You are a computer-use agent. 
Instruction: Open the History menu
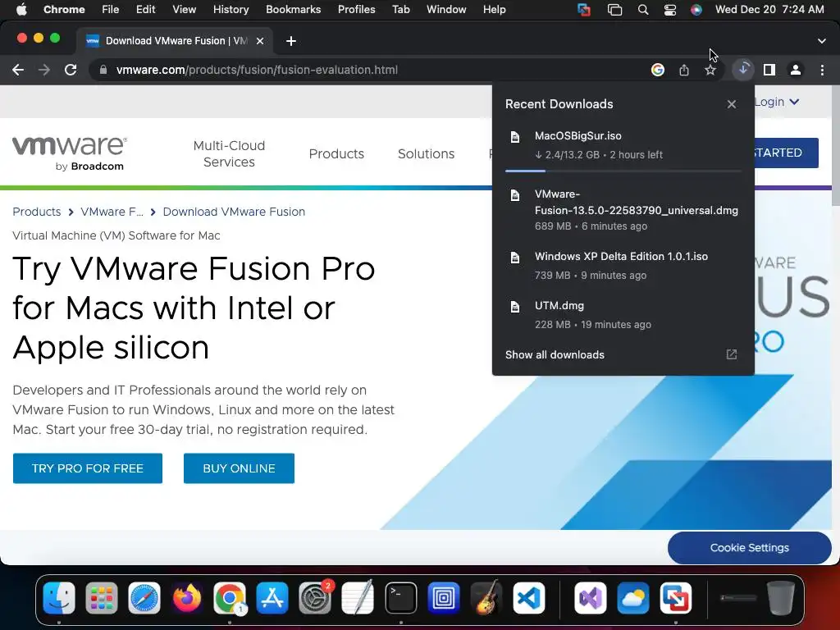click(x=231, y=10)
